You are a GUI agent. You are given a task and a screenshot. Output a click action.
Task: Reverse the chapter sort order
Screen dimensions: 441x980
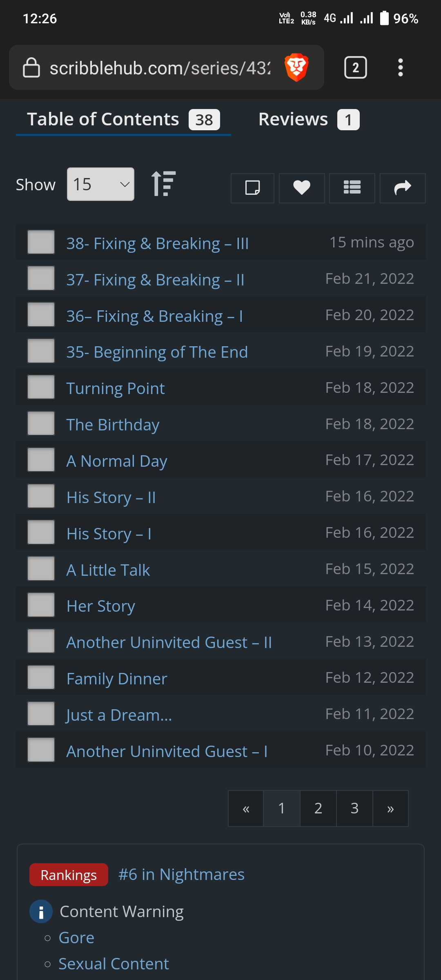163,184
